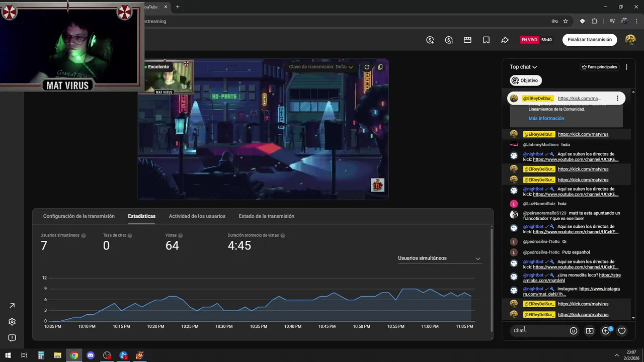
Task: Open the channel avatar beside Finalizar transmisión
Action: [630, 40]
